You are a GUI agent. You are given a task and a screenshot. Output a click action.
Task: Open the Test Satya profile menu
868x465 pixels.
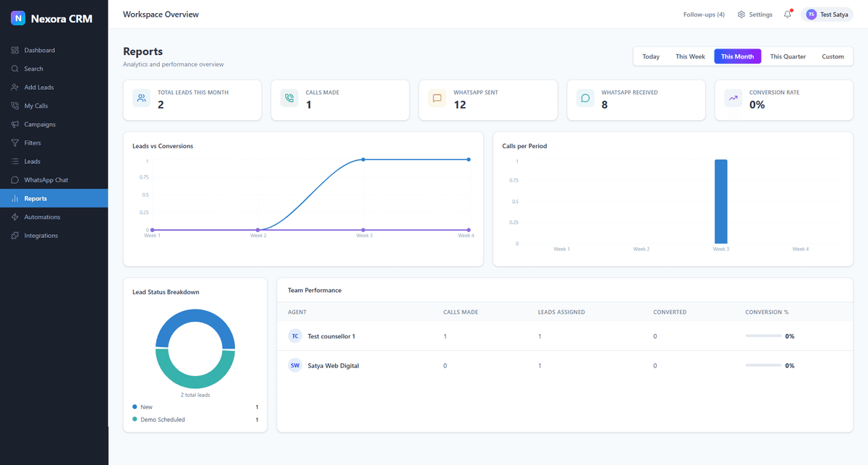click(827, 14)
